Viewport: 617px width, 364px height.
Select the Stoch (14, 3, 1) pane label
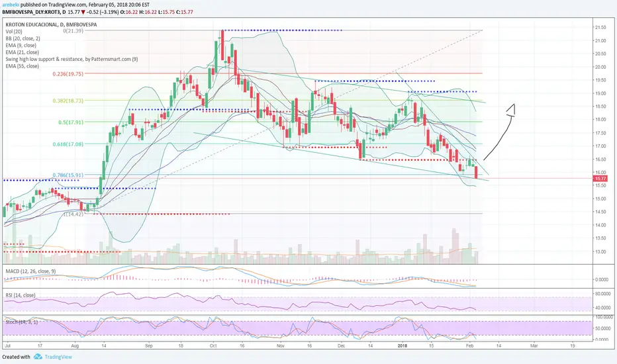click(21, 322)
